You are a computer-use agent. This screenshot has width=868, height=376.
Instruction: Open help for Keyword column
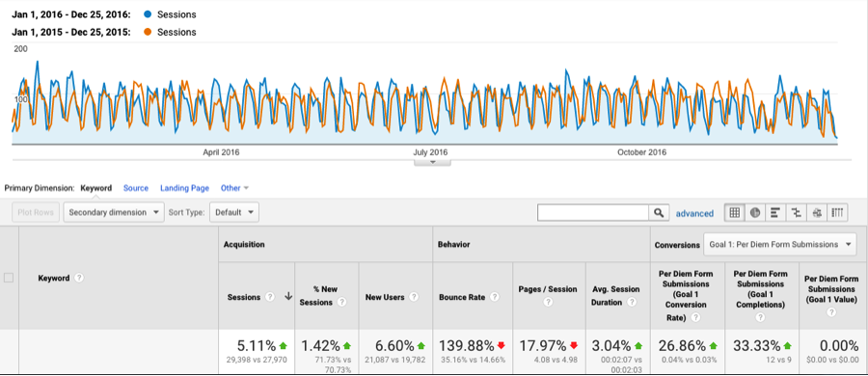79,278
